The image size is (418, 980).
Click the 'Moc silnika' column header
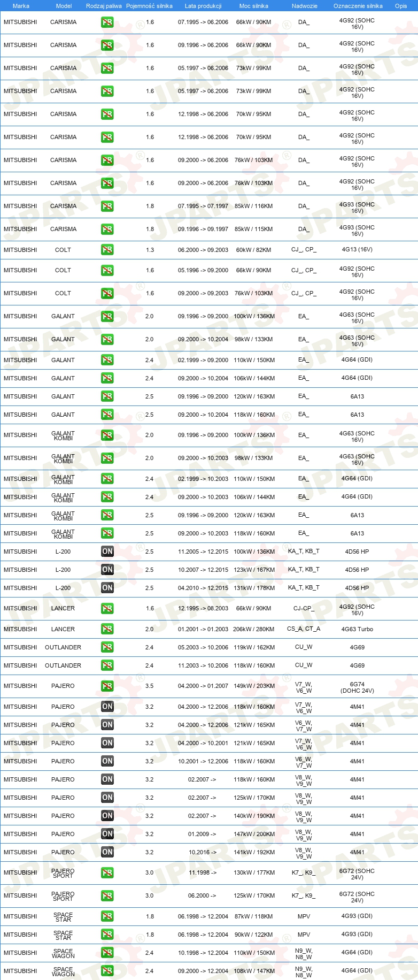(254, 6)
